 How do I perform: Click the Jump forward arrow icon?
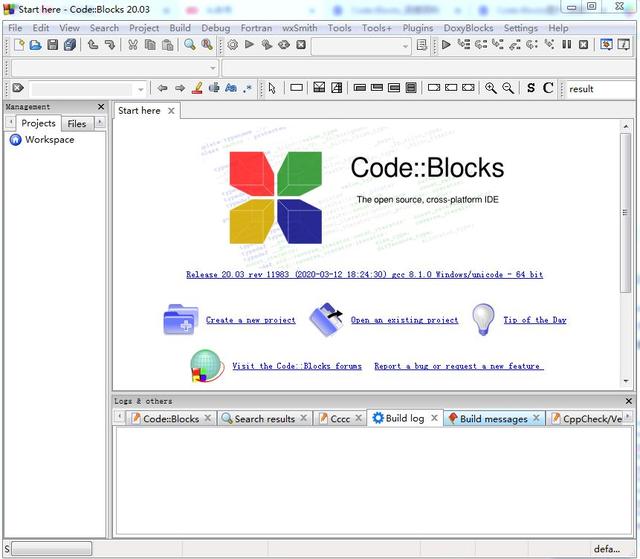point(180,88)
